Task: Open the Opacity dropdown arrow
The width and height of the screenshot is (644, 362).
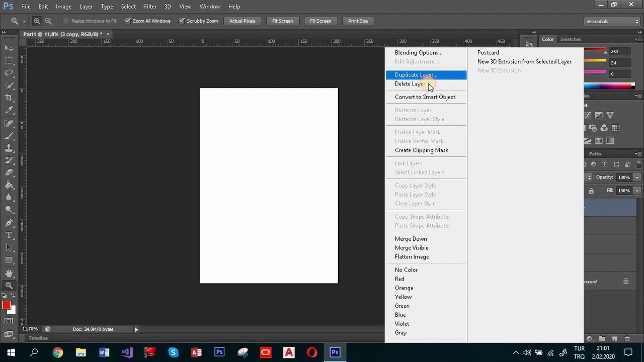Action: click(x=637, y=177)
